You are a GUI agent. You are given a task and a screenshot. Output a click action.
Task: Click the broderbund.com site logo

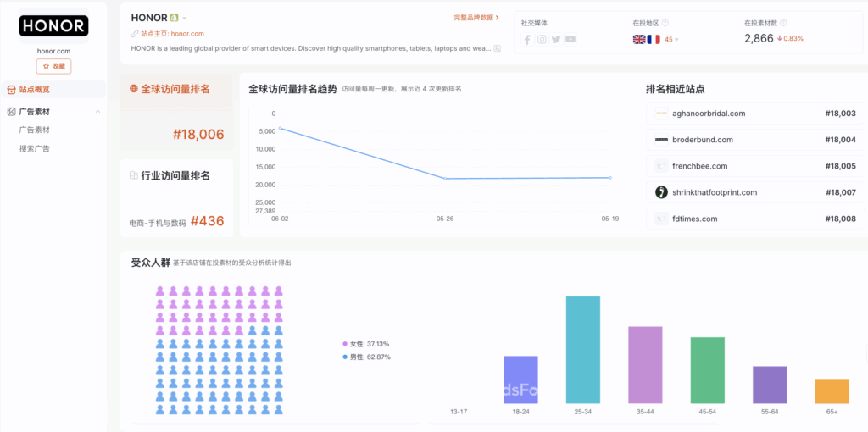pos(661,140)
